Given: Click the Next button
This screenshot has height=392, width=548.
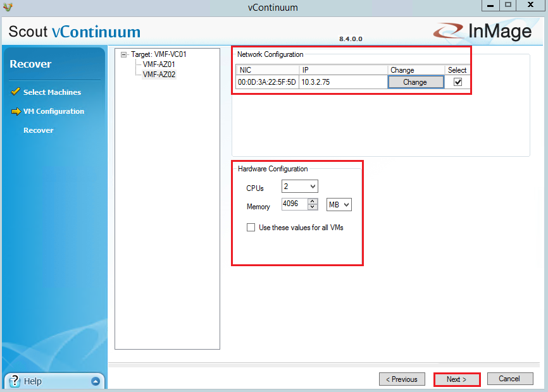Looking at the screenshot, I should click(456, 379).
